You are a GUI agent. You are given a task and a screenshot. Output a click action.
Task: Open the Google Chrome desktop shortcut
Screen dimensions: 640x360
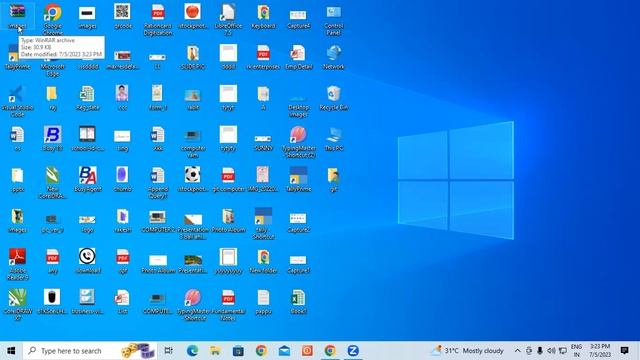coord(53,18)
